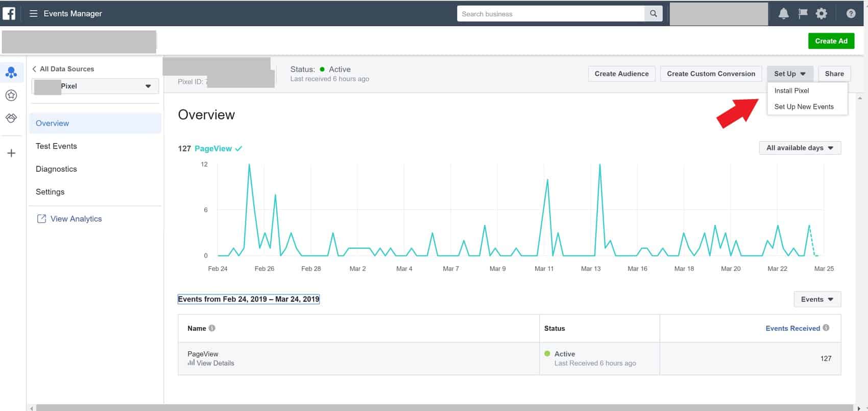Open the Pixel selector dropdown
868x411 pixels.
click(x=95, y=86)
